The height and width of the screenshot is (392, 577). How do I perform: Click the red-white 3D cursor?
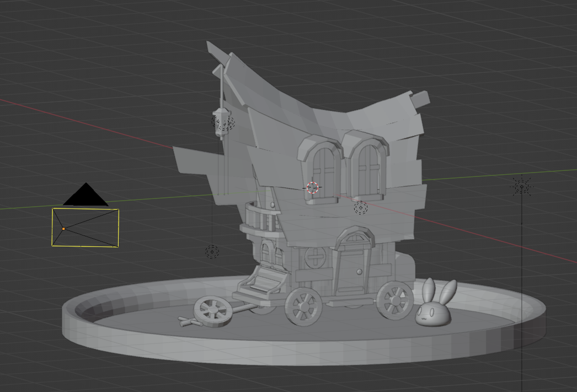312,187
